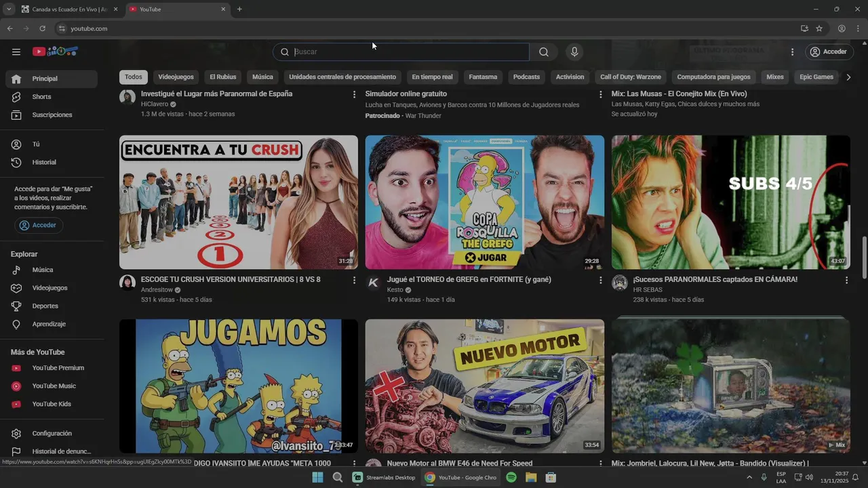Viewport: 868px width, 488px height.
Task: Switch to Canada vs Ecuador En Vivo tab
Action: pyautogui.click(x=69, y=9)
